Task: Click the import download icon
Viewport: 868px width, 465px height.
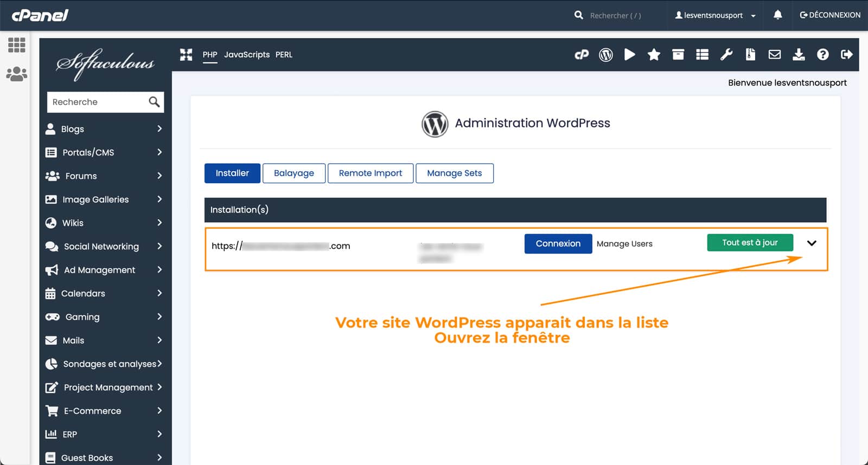Action: [x=799, y=54]
